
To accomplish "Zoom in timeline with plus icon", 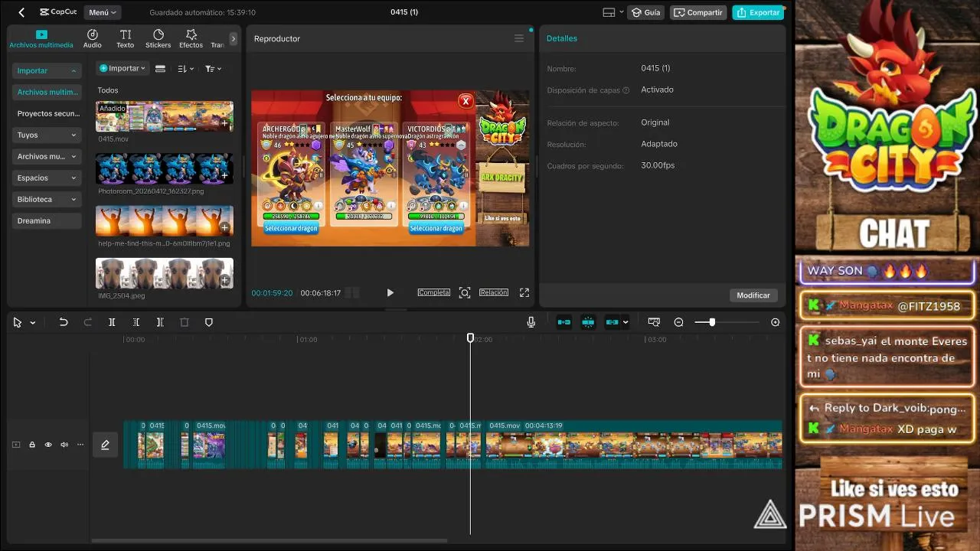I will (776, 322).
